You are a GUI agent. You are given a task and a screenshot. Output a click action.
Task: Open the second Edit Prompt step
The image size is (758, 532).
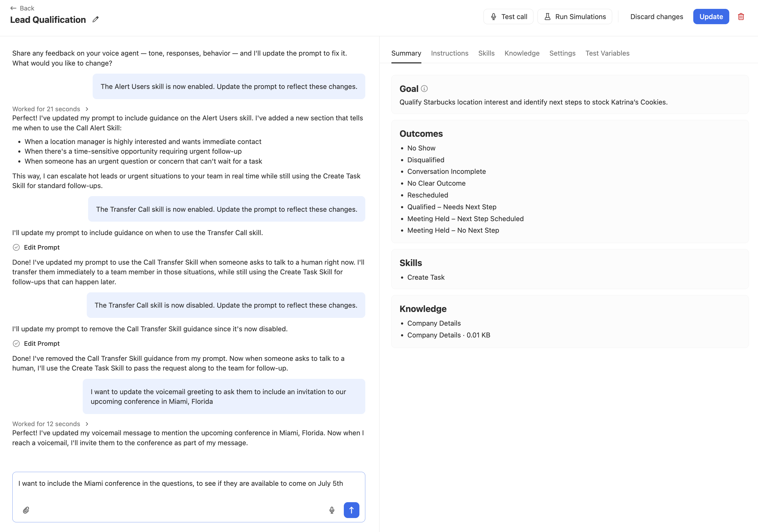(36, 343)
